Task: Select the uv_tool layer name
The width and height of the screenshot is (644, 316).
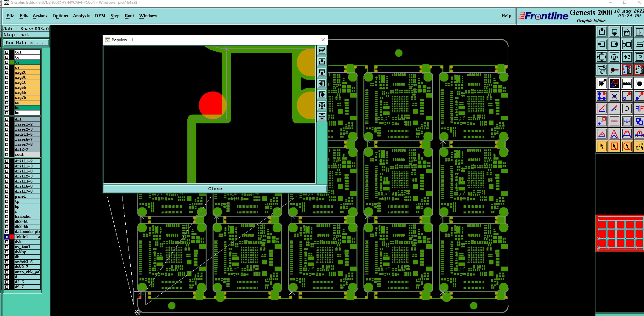Action: [x=27, y=247]
